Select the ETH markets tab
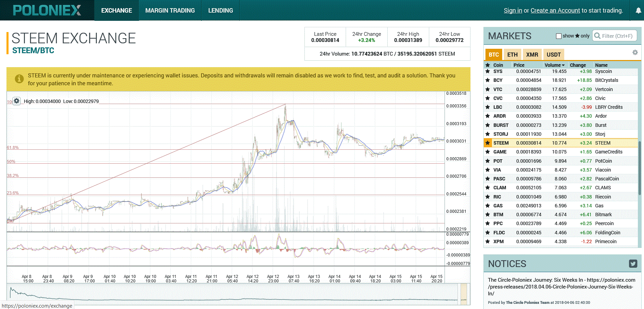 point(512,55)
